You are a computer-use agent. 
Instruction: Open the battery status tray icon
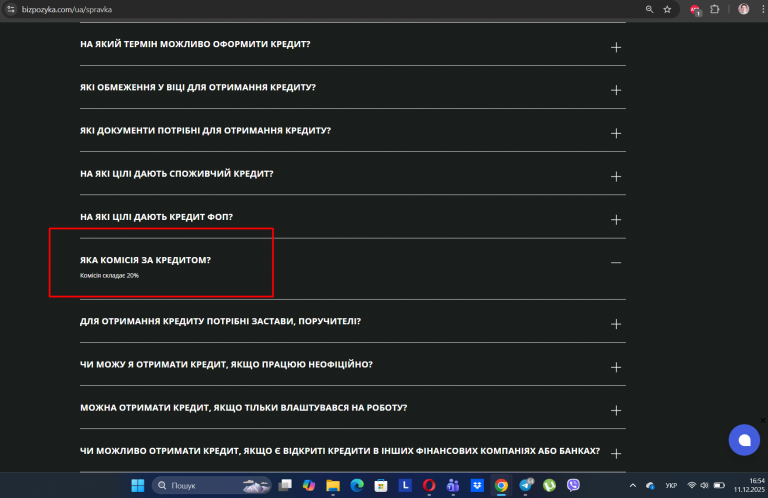pyautogui.click(x=719, y=485)
